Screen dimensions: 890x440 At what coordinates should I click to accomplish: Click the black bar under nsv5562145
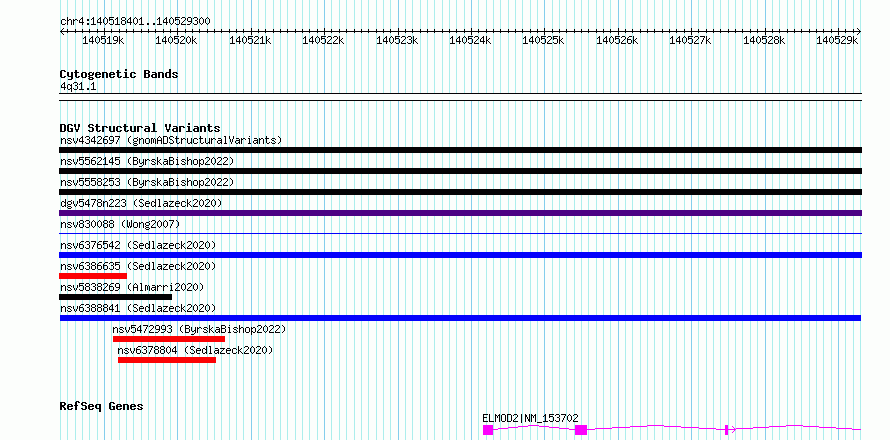pos(460,171)
